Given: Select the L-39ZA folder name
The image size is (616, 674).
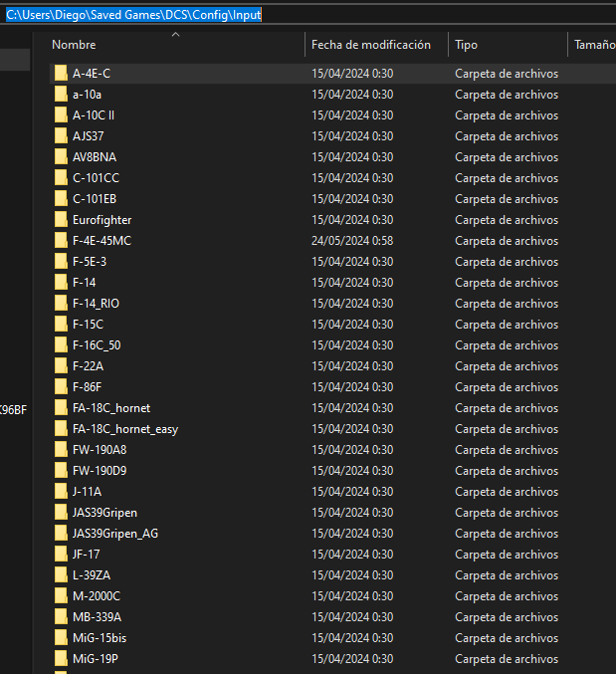Looking at the screenshot, I should click(x=92, y=575).
